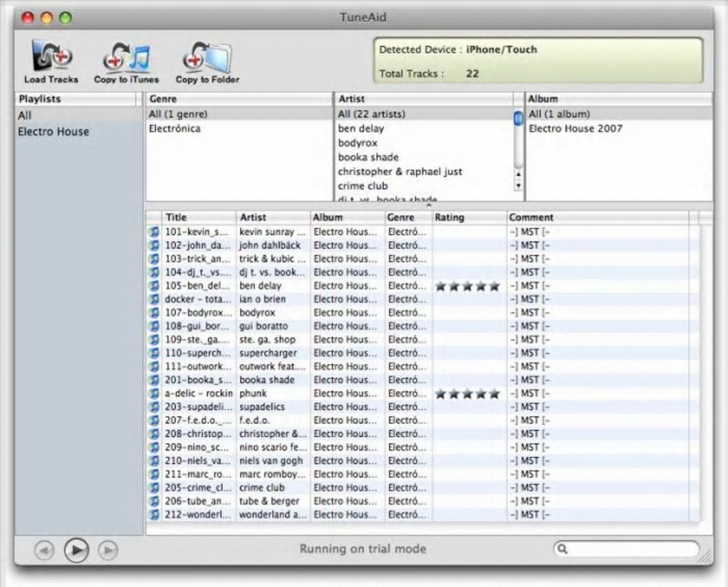The width and height of the screenshot is (728, 587).
Task: Select christopher & raphael just artist
Action: (425, 172)
